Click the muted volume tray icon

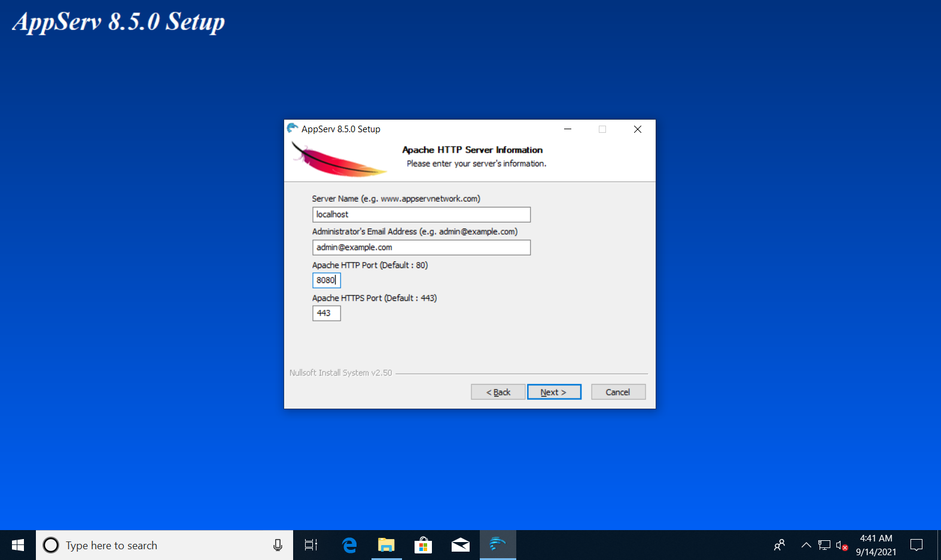842,545
